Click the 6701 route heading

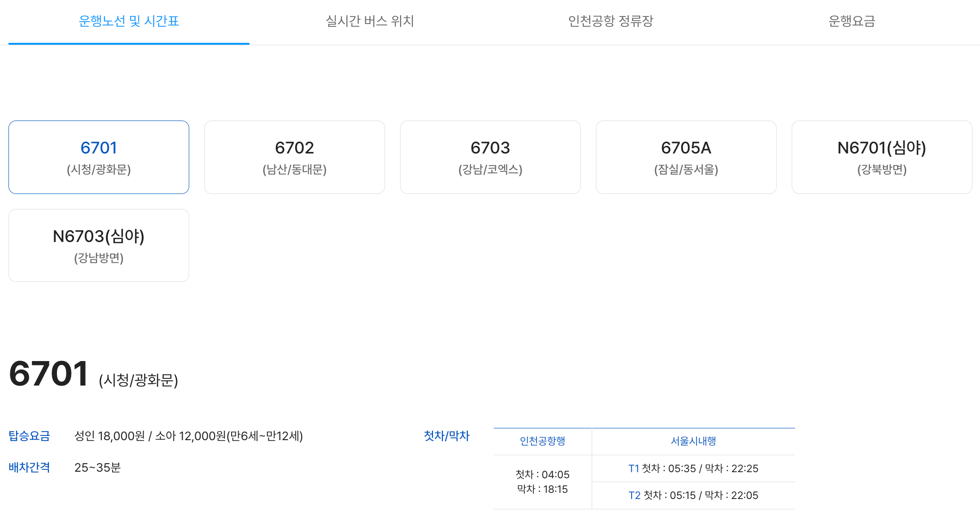[48, 374]
